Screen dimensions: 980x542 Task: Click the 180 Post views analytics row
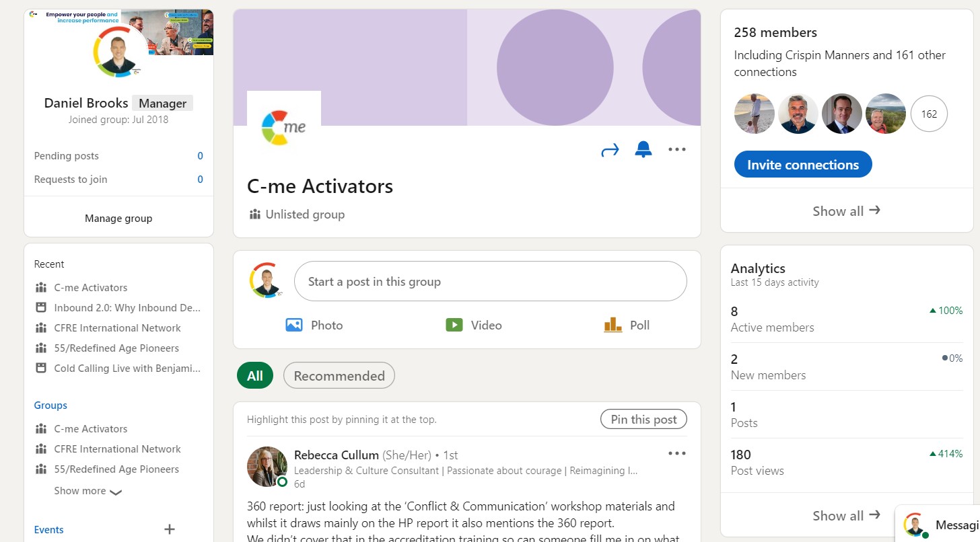click(x=847, y=462)
